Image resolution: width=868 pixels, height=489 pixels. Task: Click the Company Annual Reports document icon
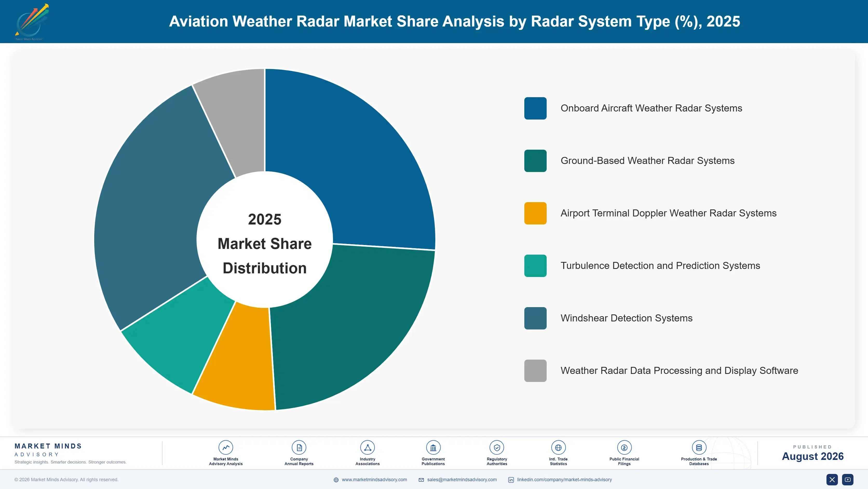tap(299, 447)
